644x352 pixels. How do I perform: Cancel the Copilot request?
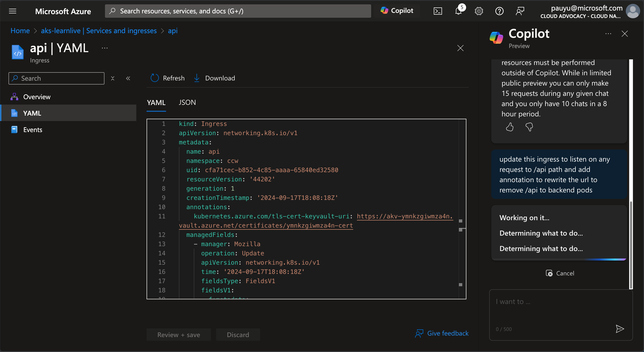[x=560, y=273]
